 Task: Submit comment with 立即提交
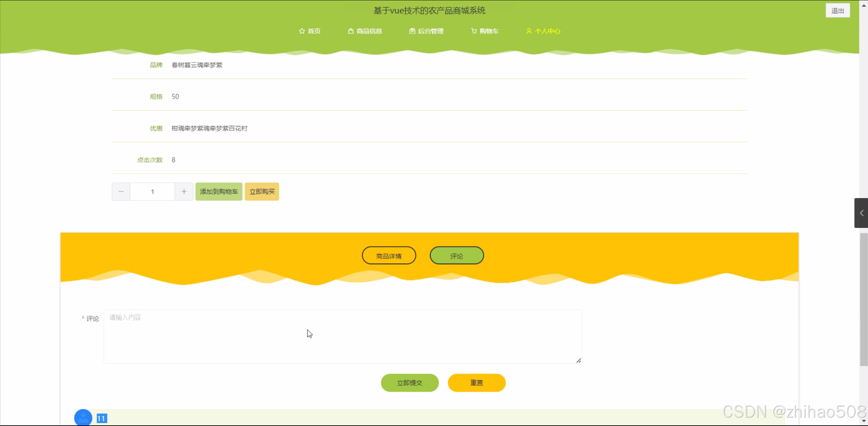point(410,383)
